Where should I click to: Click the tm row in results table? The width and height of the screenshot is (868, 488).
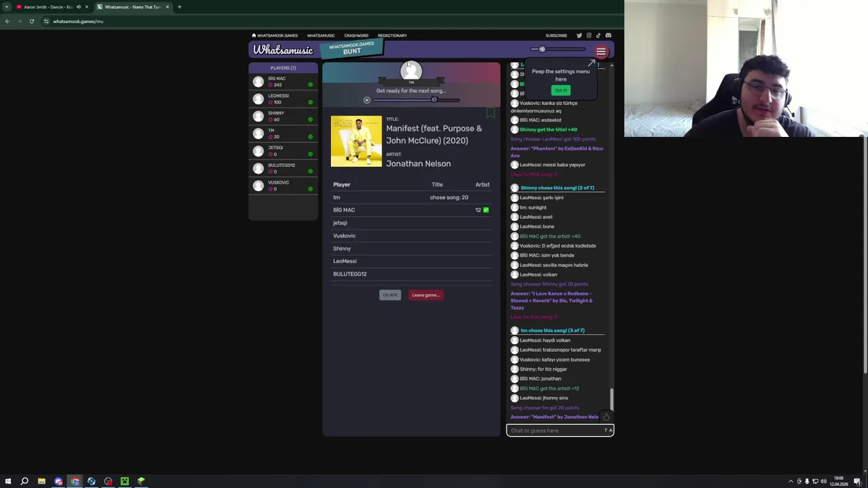point(411,197)
